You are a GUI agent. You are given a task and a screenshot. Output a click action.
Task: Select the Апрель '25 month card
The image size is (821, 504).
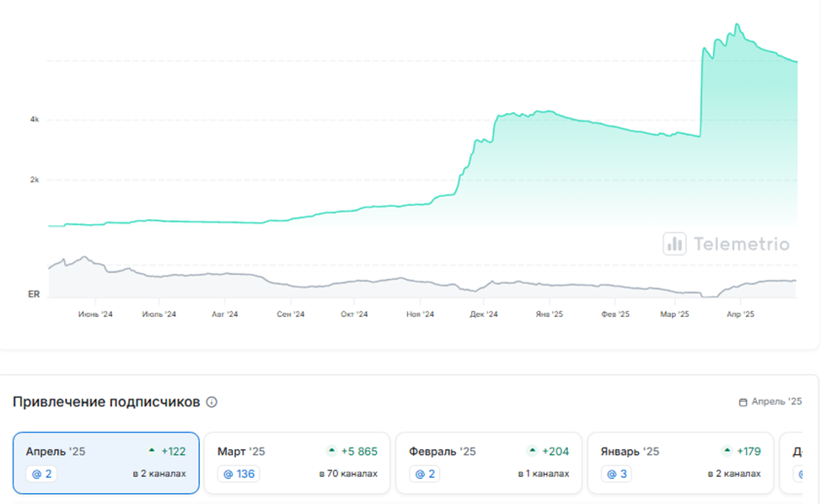click(105, 463)
